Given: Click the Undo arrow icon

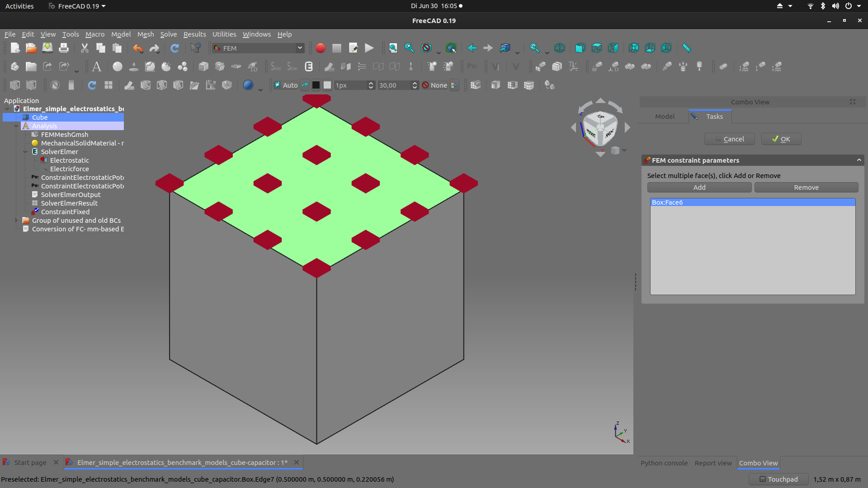Looking at the screenshot, I should coord(137,48).
